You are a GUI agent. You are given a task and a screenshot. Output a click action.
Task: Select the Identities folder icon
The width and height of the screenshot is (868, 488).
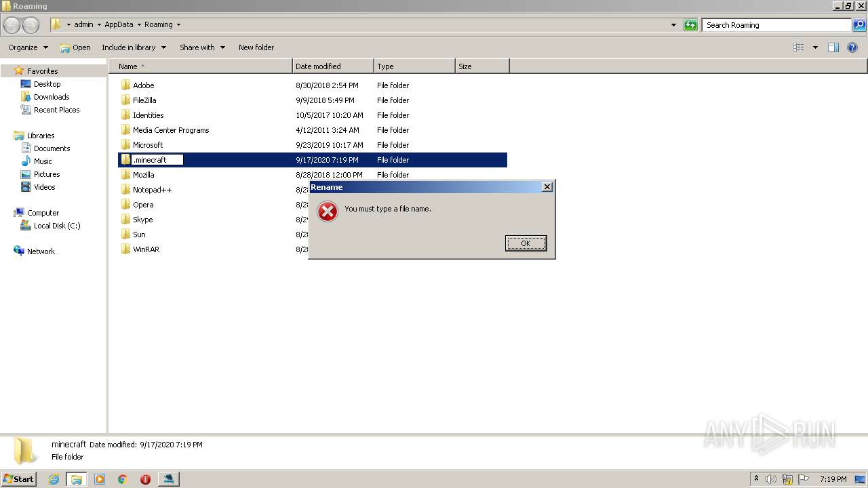125,115
